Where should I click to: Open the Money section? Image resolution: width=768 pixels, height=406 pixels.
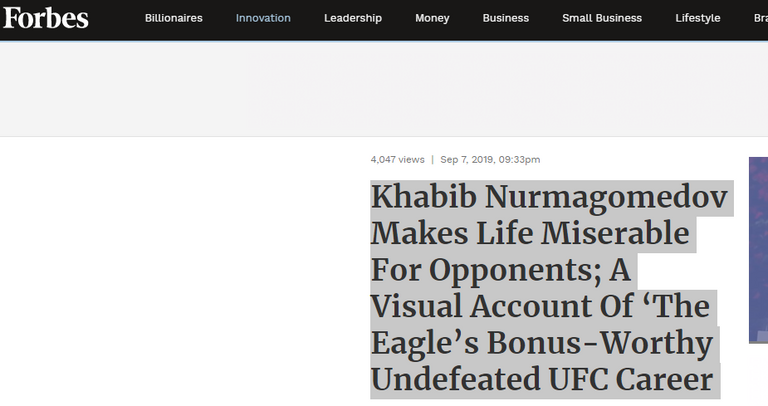point(432,18)
